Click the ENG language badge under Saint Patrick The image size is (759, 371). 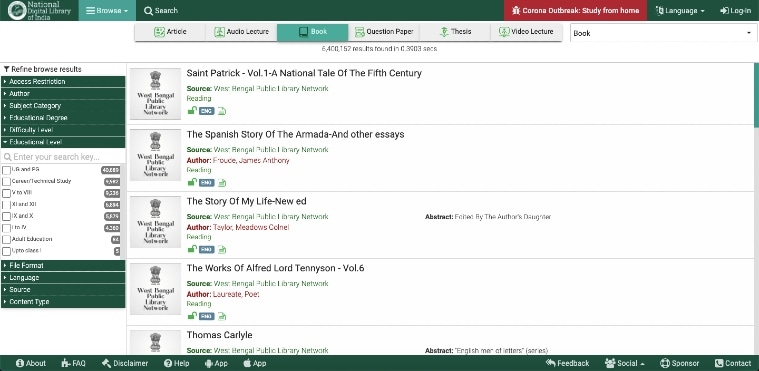tap(207, 111)
